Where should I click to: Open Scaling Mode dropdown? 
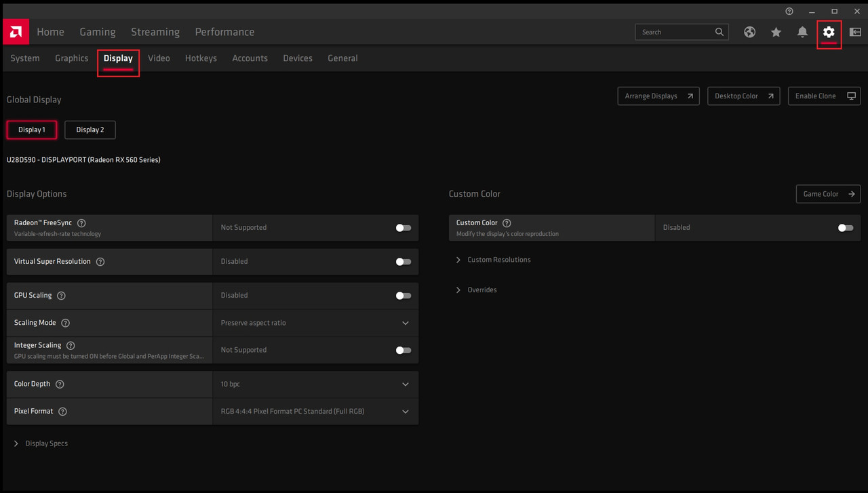click(x=315, y=323)
